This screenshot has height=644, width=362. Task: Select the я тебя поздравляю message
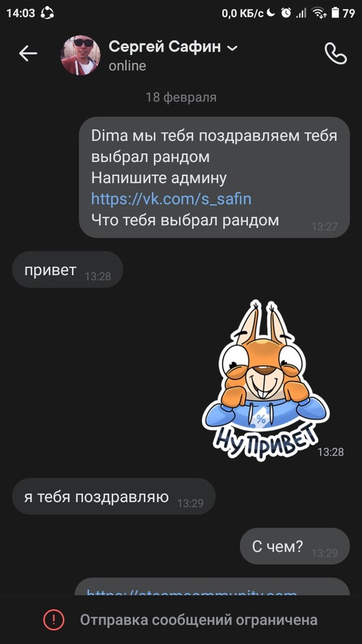[114, 496]
